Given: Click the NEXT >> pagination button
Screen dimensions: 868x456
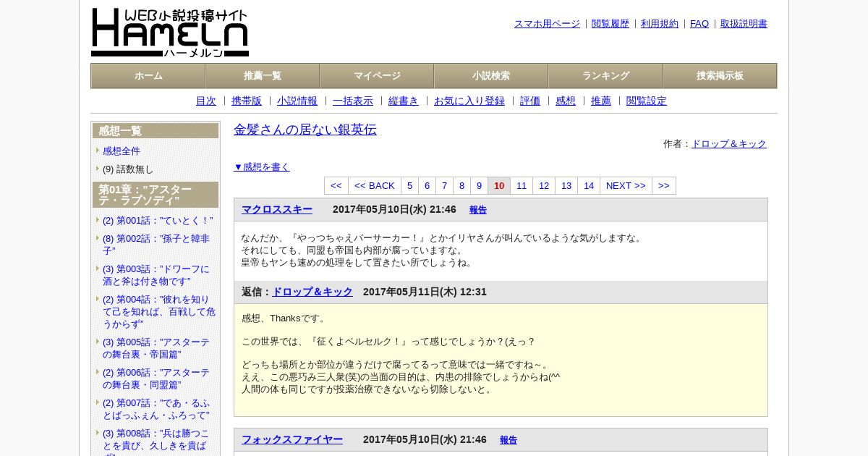Looking at the screenshot, I should click(x=626, y=186).
